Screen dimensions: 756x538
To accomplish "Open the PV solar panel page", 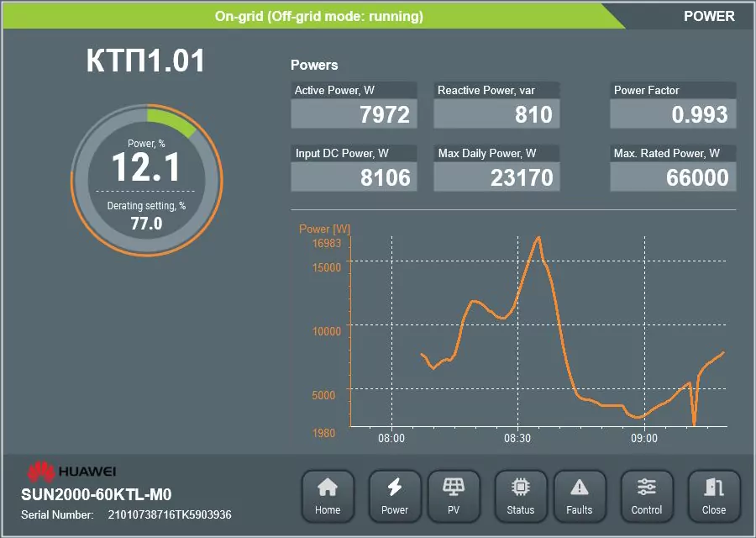I will coord(454,497).
